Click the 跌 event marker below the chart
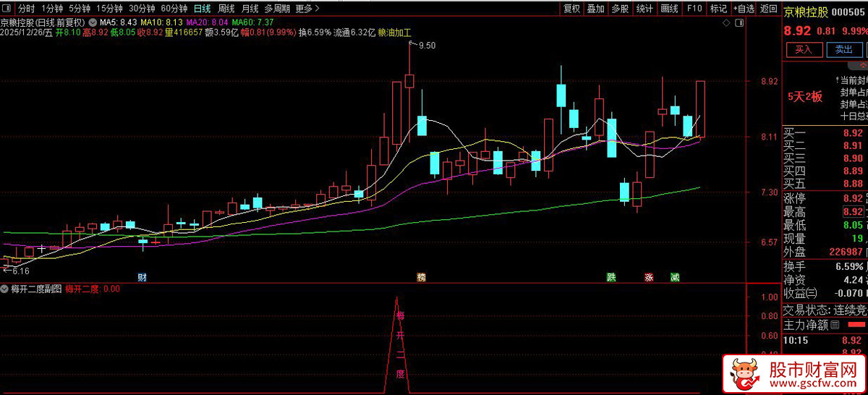This screenshot has height=395, width=868. (x=611, y=277)
